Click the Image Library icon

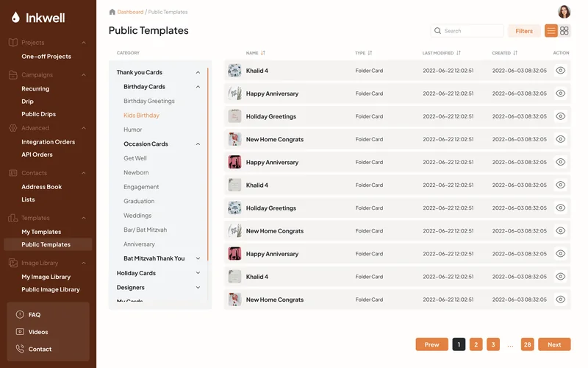pos(13,263)
